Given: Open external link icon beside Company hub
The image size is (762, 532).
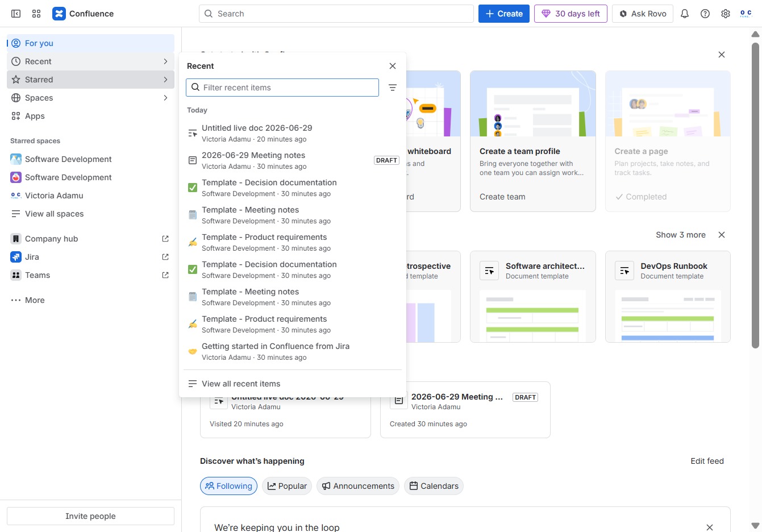Looking at the screenshot, I should pos(165,239).
